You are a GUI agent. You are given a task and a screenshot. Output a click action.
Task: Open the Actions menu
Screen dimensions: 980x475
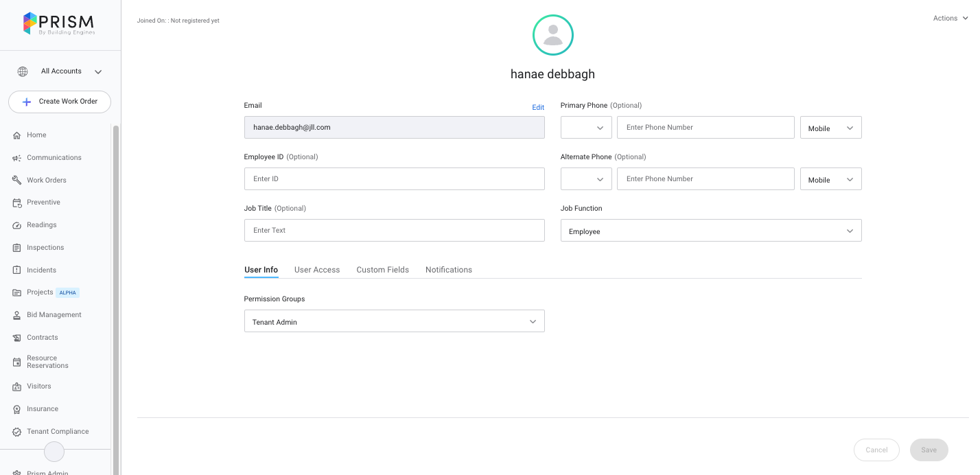pos(950,19)
